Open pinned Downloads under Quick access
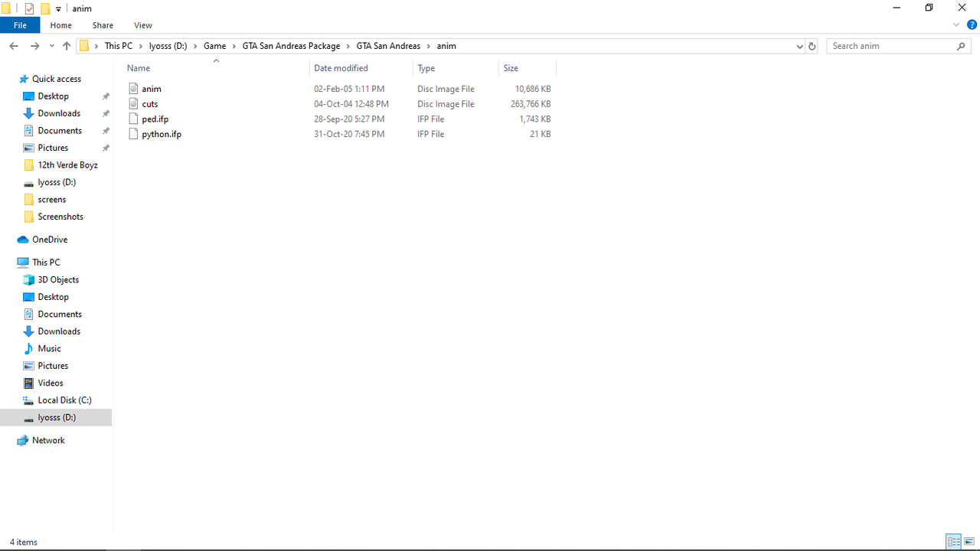This screenshot has height=551, width=980. (x=59, y=113)
